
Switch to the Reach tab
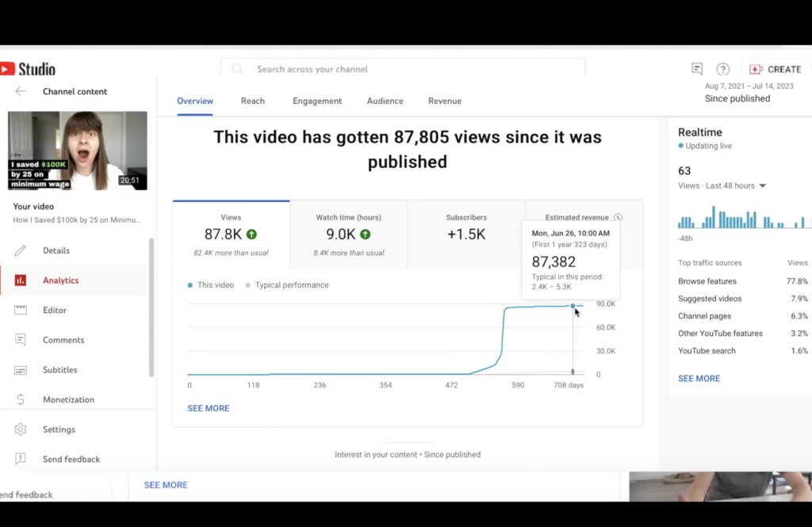click(253, 101)
